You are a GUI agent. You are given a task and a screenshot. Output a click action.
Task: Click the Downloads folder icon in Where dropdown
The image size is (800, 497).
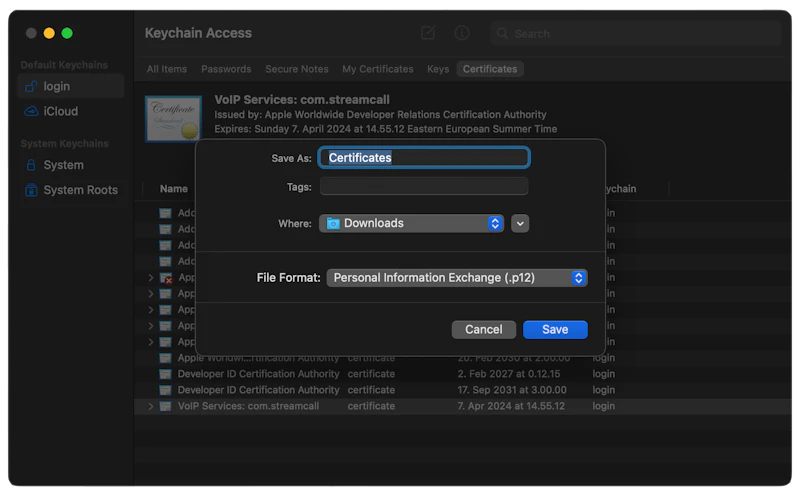click(333, 223)
